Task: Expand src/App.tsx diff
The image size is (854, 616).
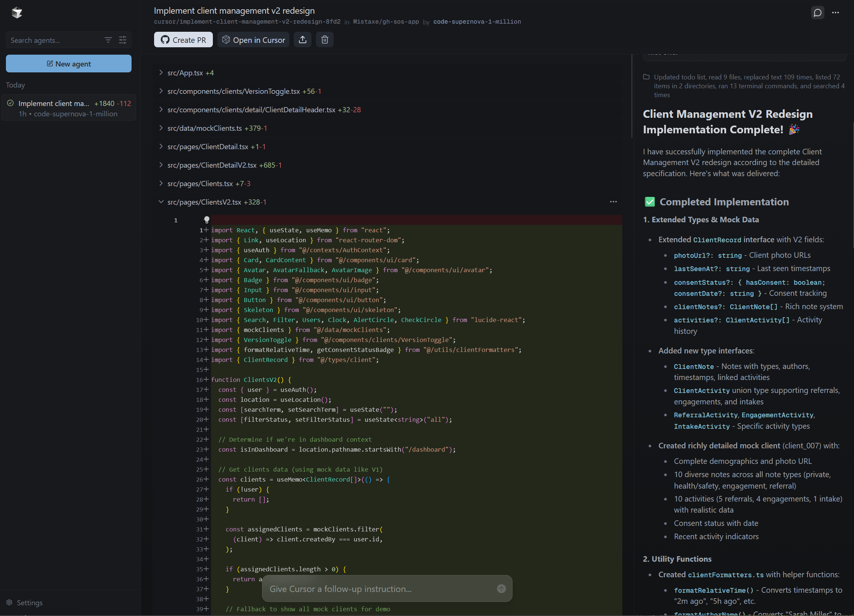Action: tap(161, 73)
